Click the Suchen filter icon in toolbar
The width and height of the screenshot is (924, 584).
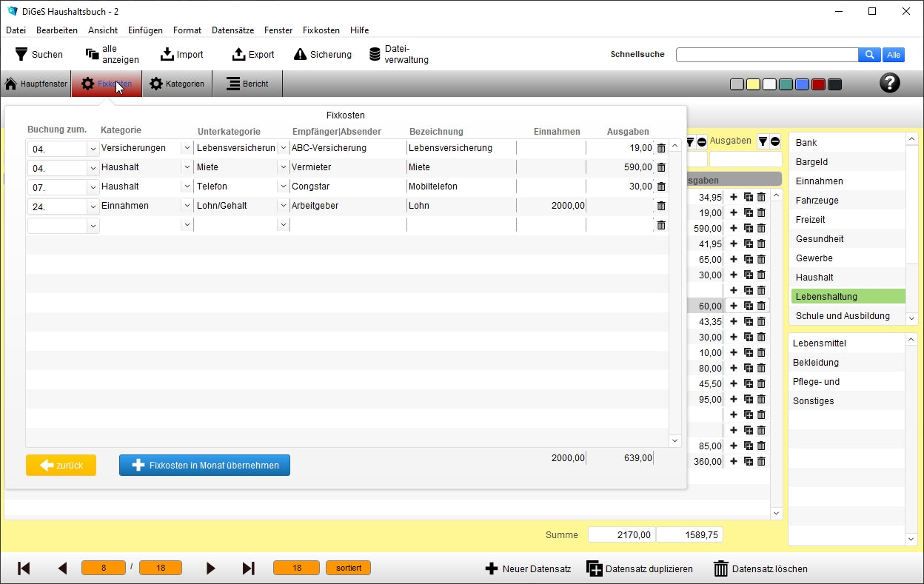tap(21, 54)
